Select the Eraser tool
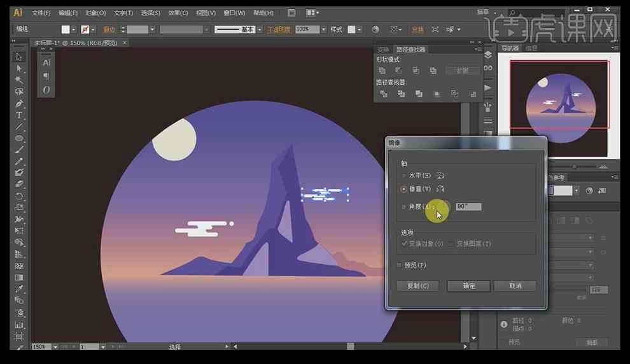 click(19, 185)
